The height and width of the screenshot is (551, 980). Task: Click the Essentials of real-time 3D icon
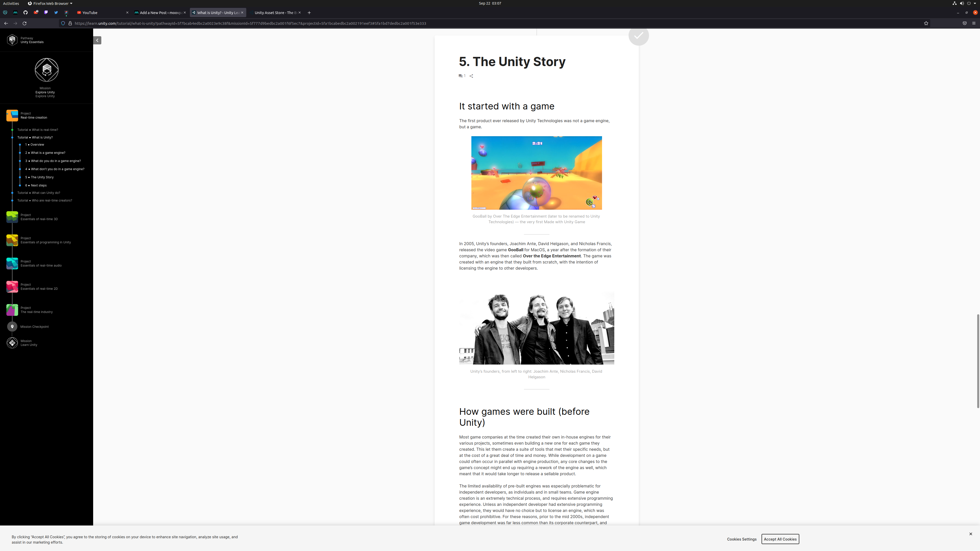[x=12, y=217]
